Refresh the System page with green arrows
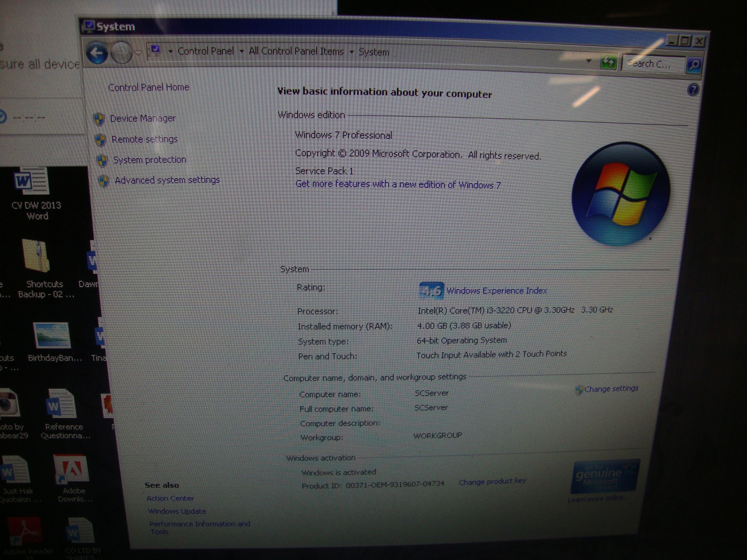Image resolution: width=747 pixels, height=560 pixels. 608,63
